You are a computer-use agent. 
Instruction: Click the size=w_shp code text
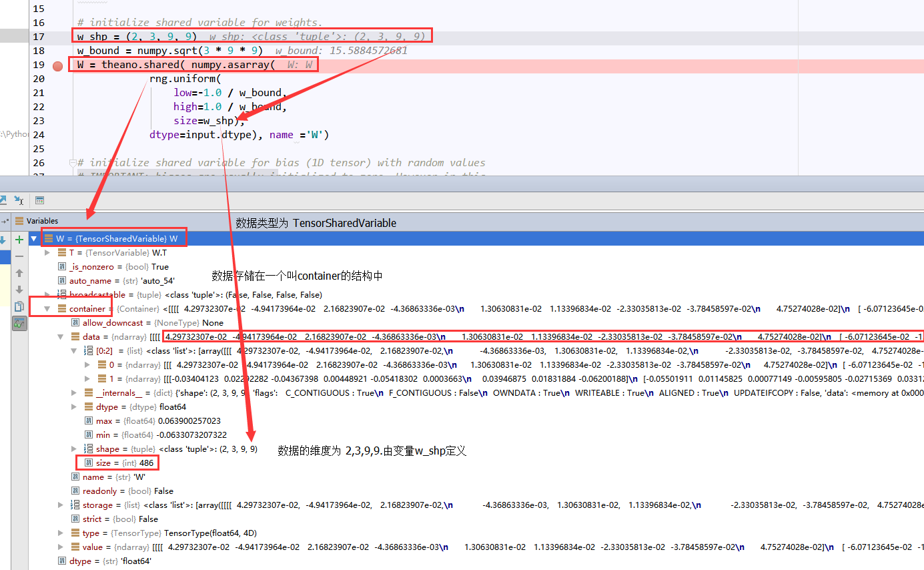click(x=203, y=121)
